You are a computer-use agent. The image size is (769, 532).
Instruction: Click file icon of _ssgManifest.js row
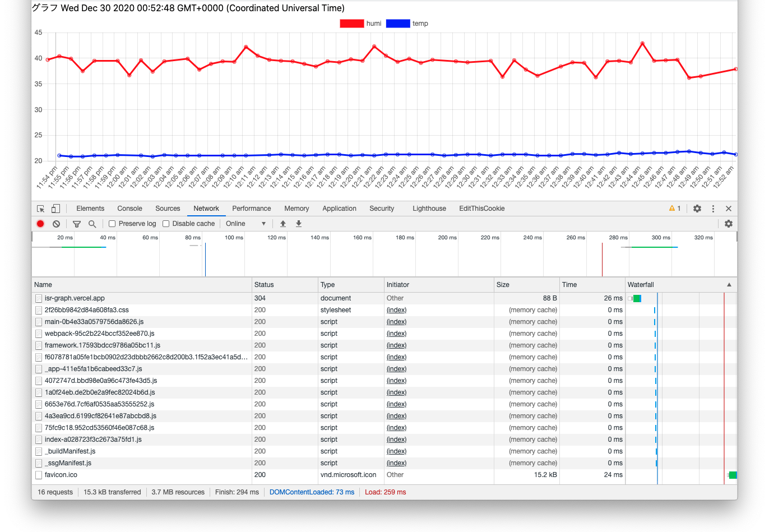click(x=39, y=463)
